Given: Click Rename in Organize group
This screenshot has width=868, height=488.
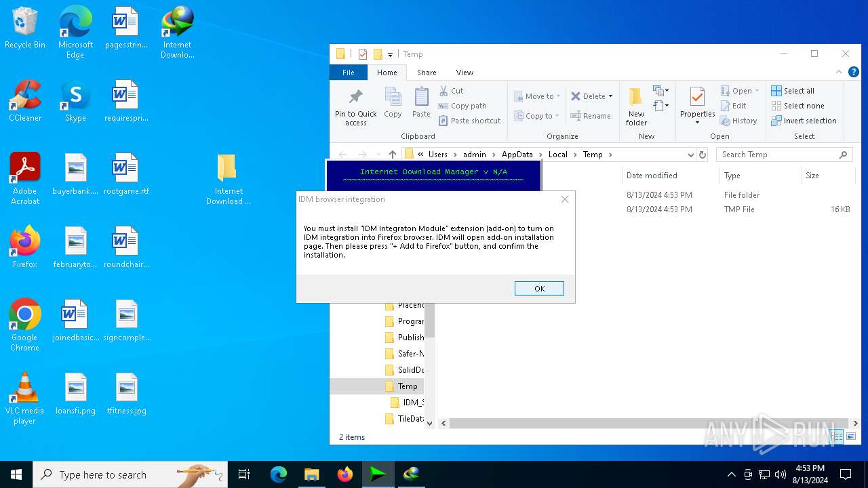Looking at the screenshot, I should (591, 116).
